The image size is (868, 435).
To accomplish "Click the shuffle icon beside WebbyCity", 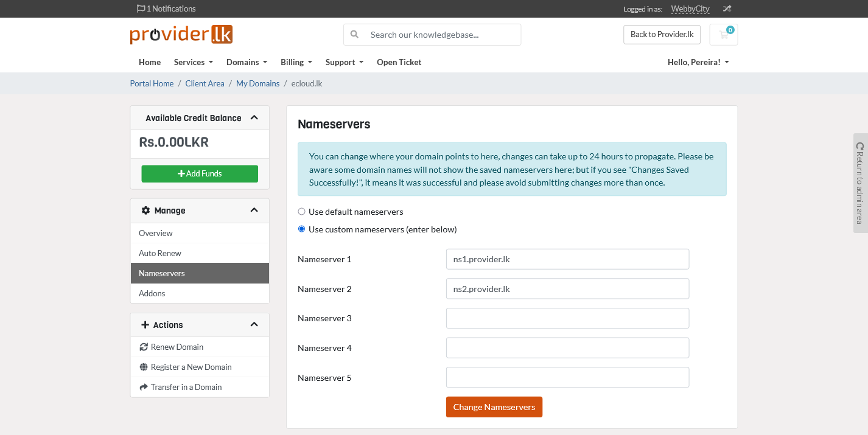I will [727, 9].
